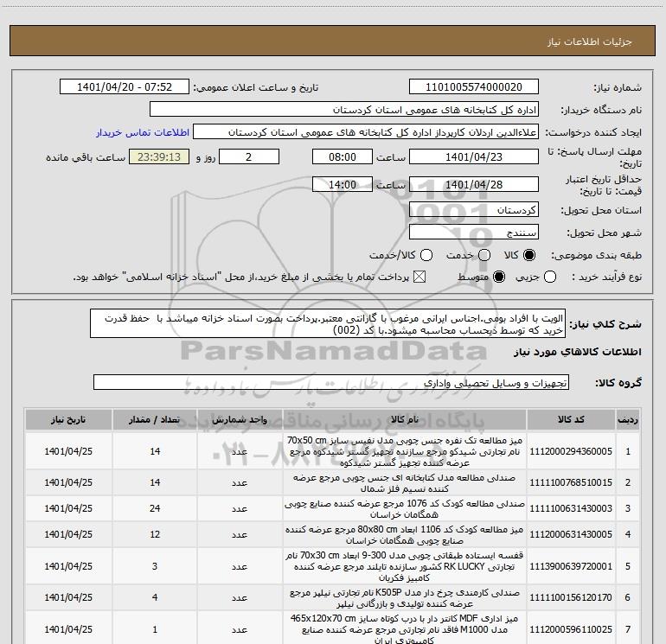Click the تعداد / مقدار column header

tap(155, 420)
